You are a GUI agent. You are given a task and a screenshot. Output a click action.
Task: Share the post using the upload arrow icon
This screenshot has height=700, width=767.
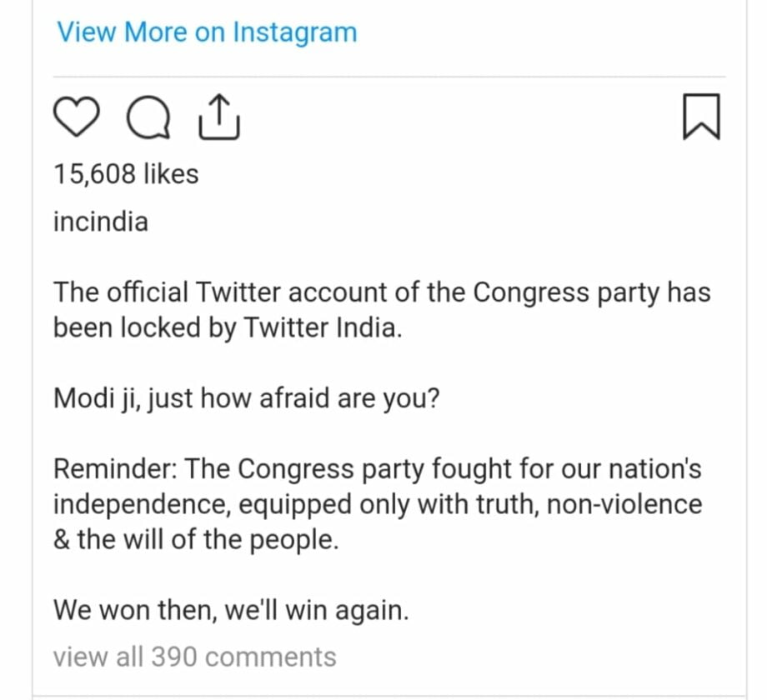coord(220,117)
